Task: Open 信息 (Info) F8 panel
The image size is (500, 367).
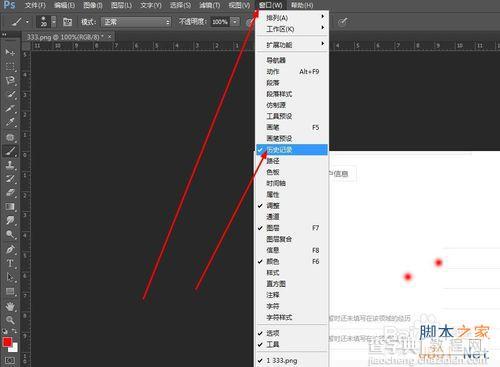Action: 292,250
